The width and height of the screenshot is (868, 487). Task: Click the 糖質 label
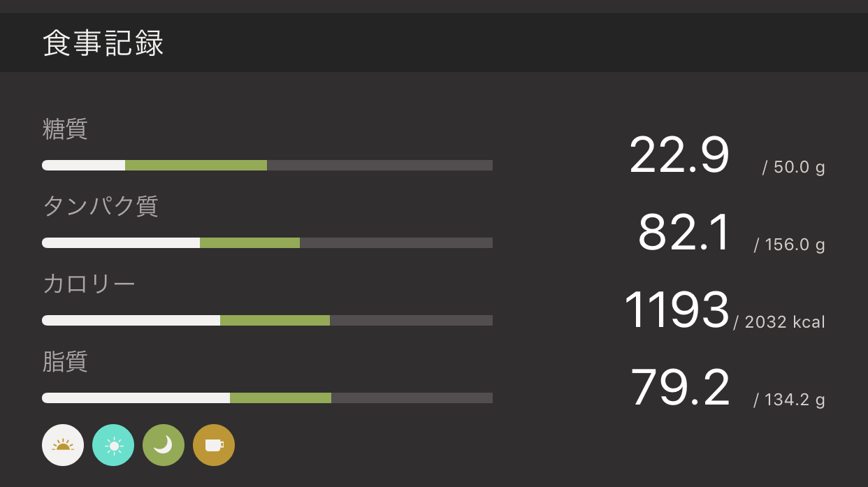coord(65,129)
